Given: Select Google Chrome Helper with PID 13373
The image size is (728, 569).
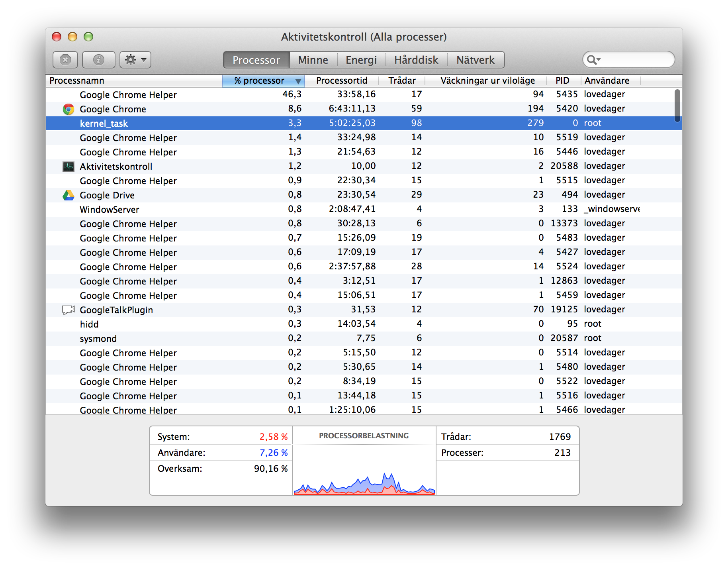Looking at the screenshot, I should pos(364,224).
